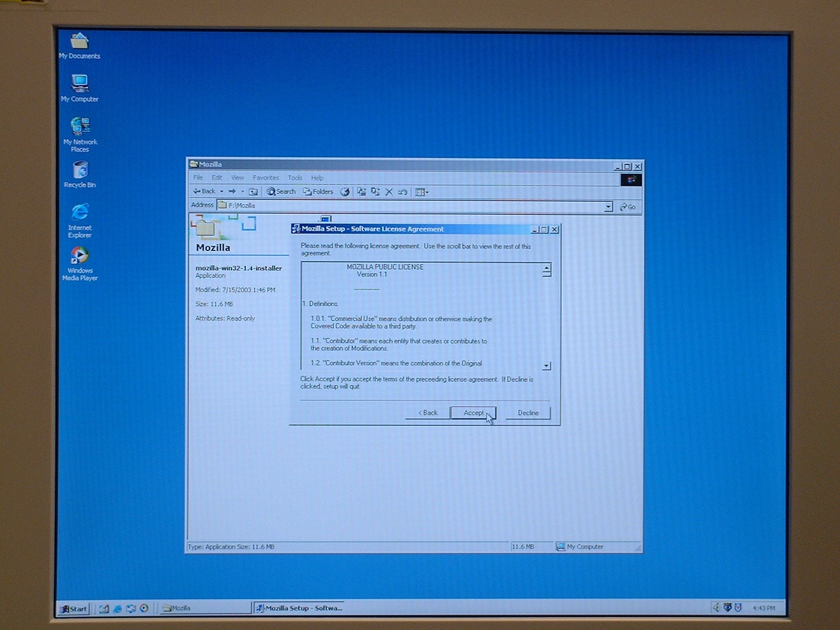This screenshot has width=840, height=630.
Task: Click the F:\Mozilla address input field
Action: pyautogui.click(x=409, y=206)
